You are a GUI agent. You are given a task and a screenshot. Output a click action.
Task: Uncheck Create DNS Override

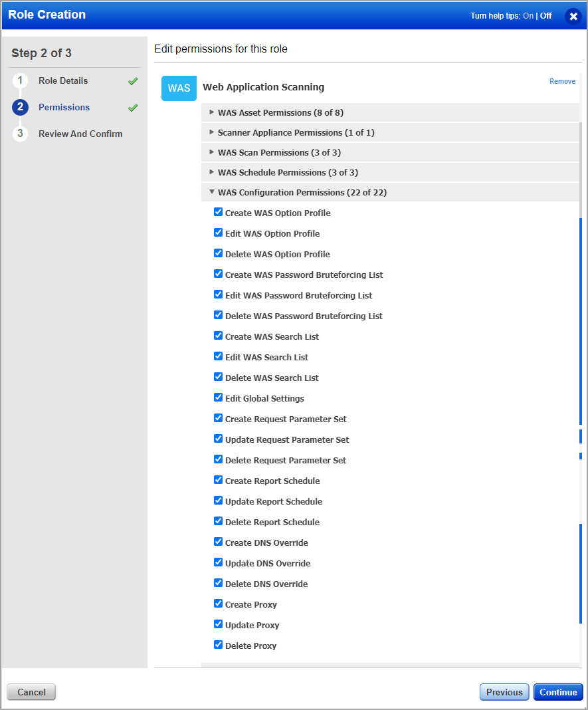tap(219, 542)
